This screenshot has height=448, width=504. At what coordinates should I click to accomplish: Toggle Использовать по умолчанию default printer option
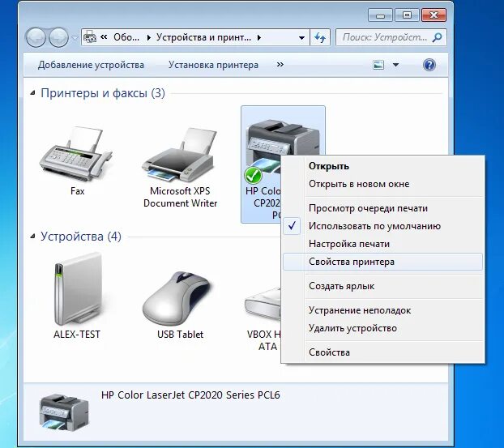coord(382,226)
